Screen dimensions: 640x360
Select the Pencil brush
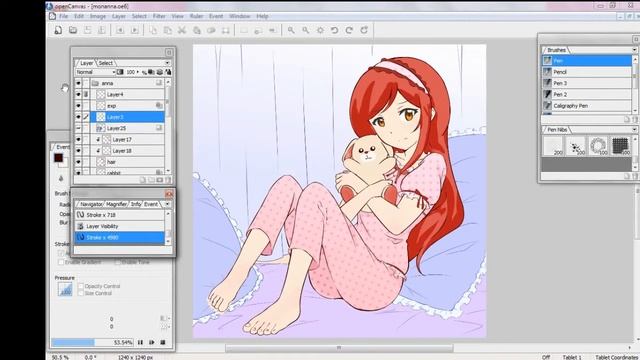pos(587,72)
